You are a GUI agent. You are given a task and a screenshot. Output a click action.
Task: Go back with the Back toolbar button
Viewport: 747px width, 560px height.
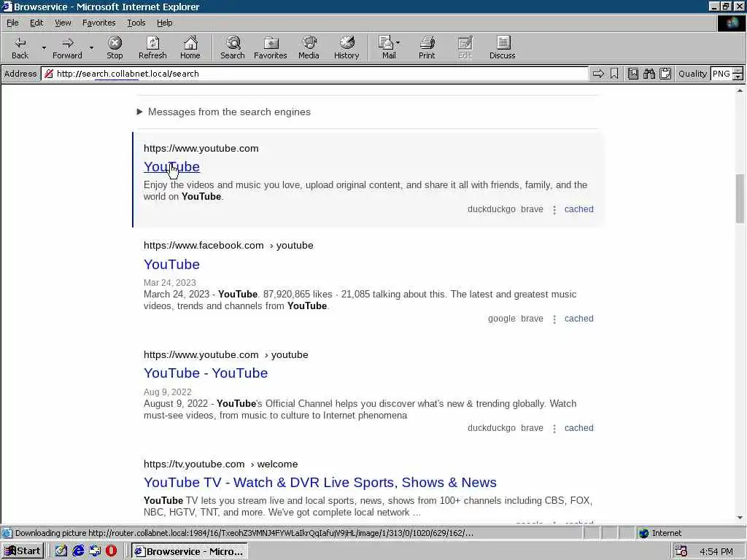pos(20,47)
